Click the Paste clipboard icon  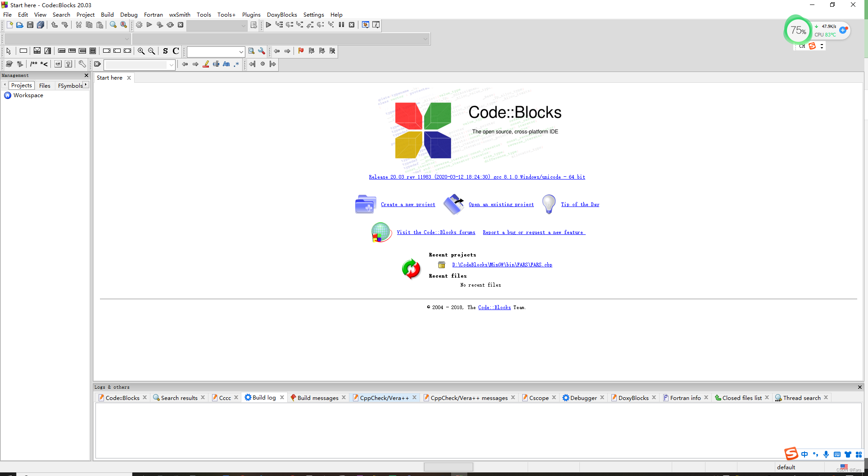[x=99, y=25]
